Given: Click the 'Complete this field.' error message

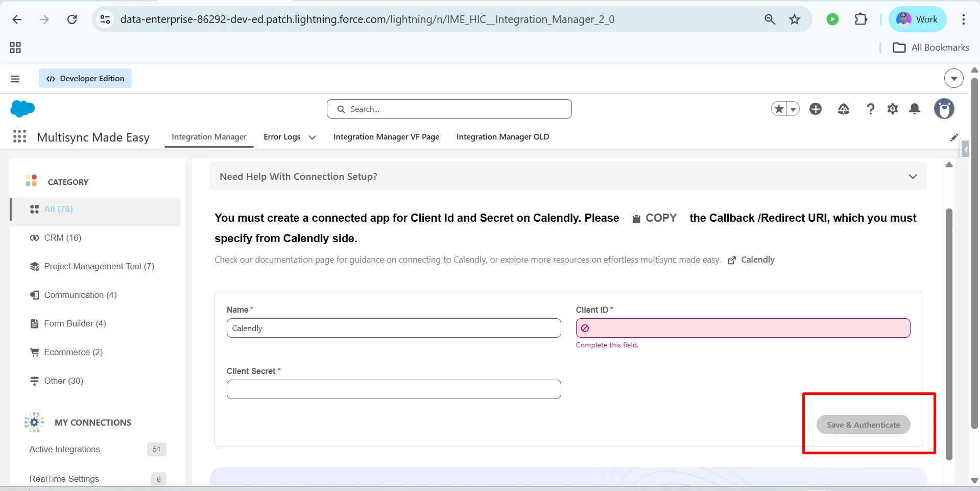Looking at the screenshot, I should coord(607,345).
